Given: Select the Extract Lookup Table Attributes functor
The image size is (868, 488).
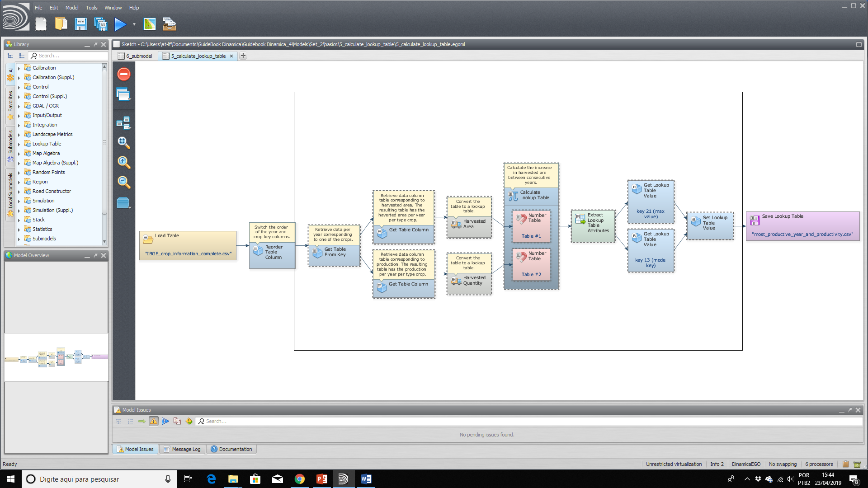Looking at the screenshot, I should pos(593,226).
